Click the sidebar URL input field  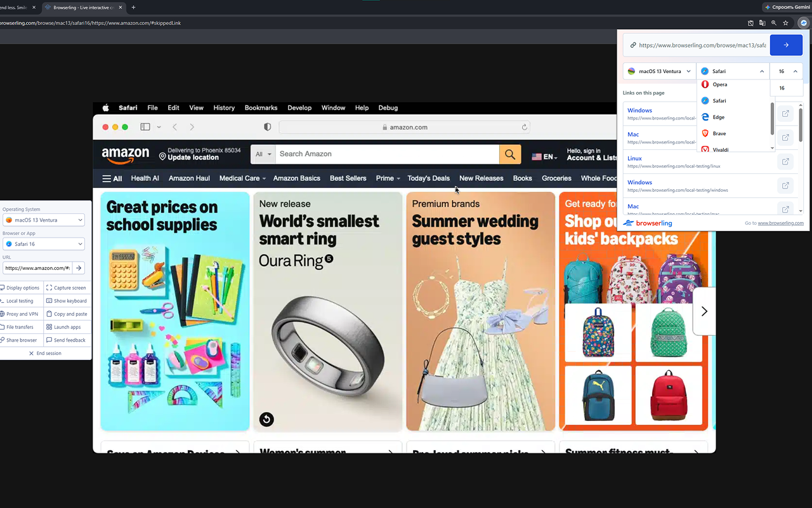point(37,268)
